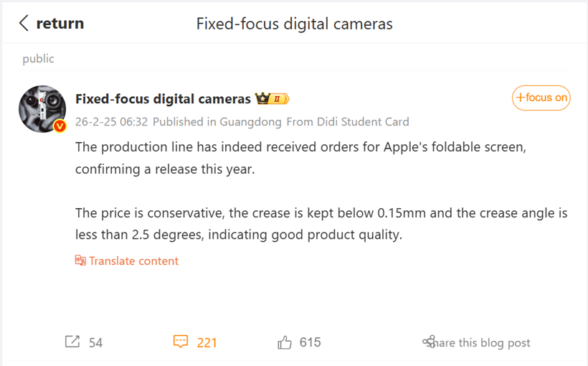Click the 'public' visibility label
The image size is (588, 366).
coord(38,59)
